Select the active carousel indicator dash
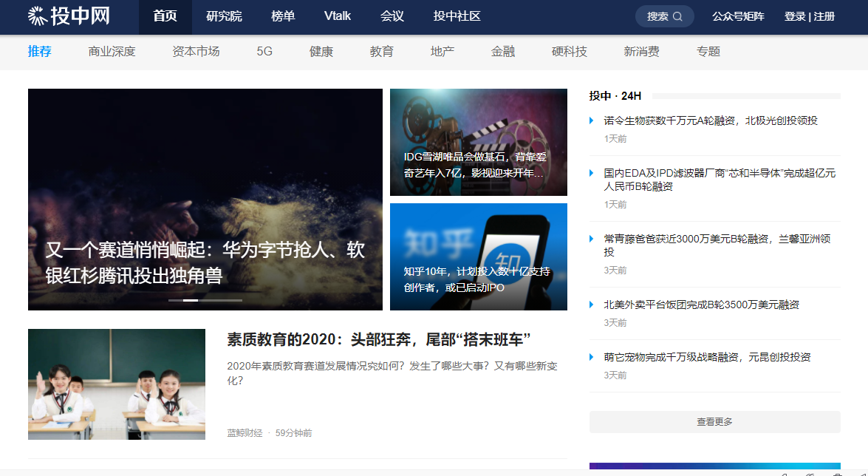 [191, 300]
